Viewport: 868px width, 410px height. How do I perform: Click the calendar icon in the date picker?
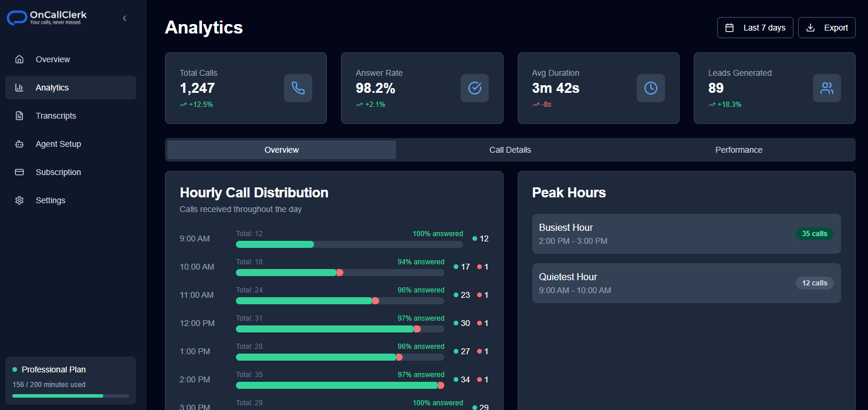tap(728, 27)
